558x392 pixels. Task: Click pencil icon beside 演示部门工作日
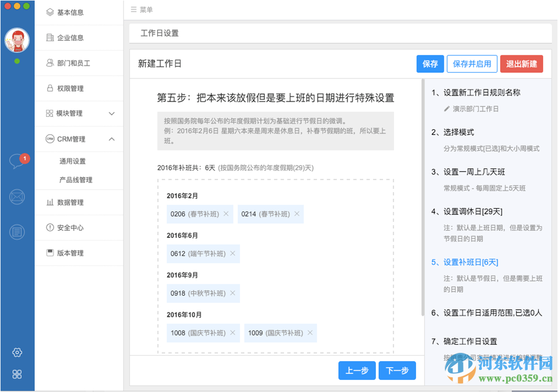point(447,109)
